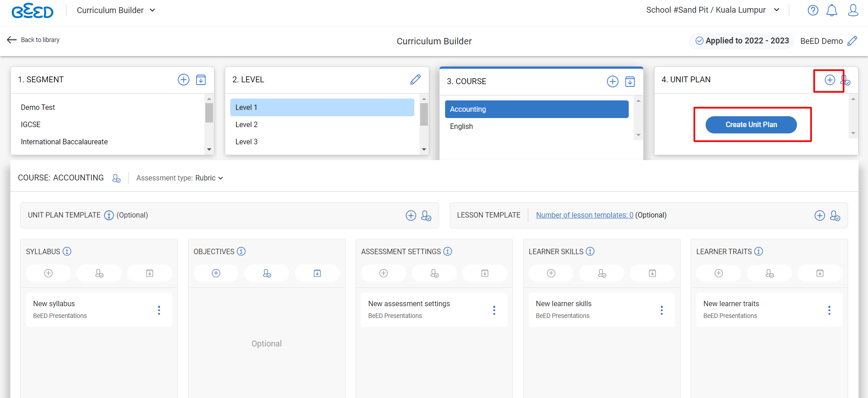Show Objectives info icon
The width and height of the screenshot is (868, 398).
coord(241,251)
